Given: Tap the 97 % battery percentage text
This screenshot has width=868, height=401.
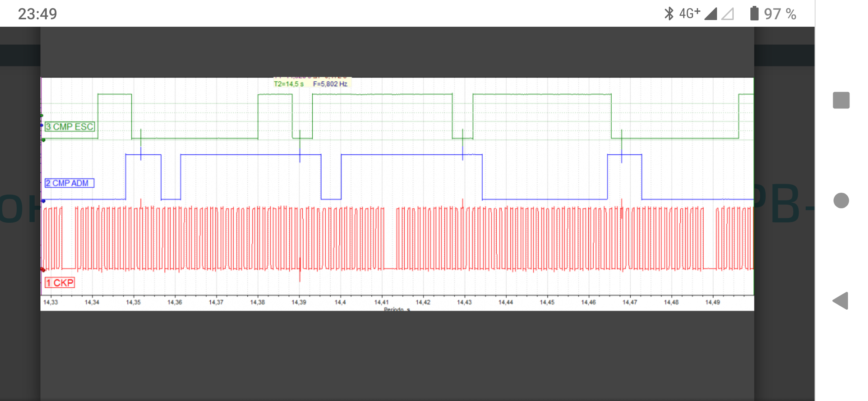Looking at the screenshot, I should (780, 14).
